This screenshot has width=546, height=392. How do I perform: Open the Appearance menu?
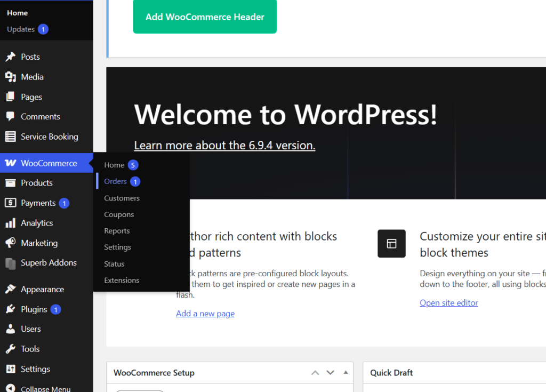(47, 289)
